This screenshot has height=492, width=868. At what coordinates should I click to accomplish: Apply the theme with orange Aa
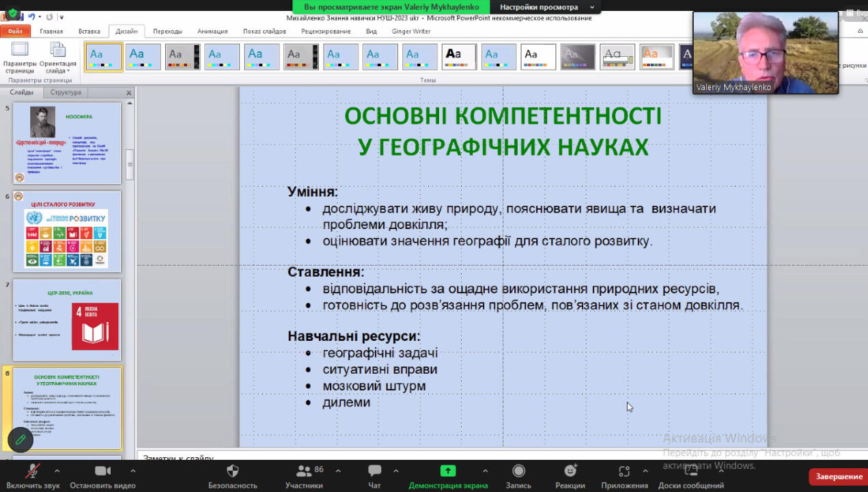658,57
